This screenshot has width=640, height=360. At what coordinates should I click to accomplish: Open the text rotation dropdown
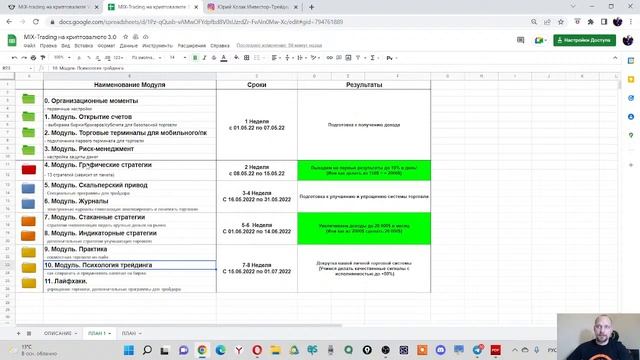click(x=315, y=58)
